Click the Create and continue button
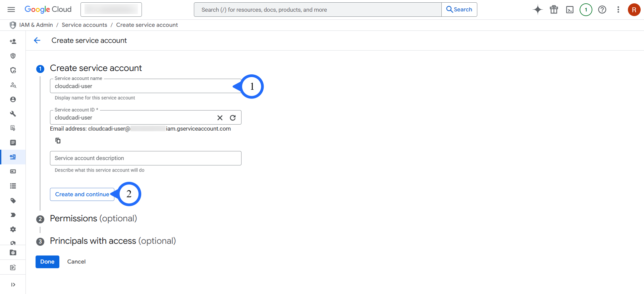The width and height of the screenshot is (644, 294). tap(82, 195)
